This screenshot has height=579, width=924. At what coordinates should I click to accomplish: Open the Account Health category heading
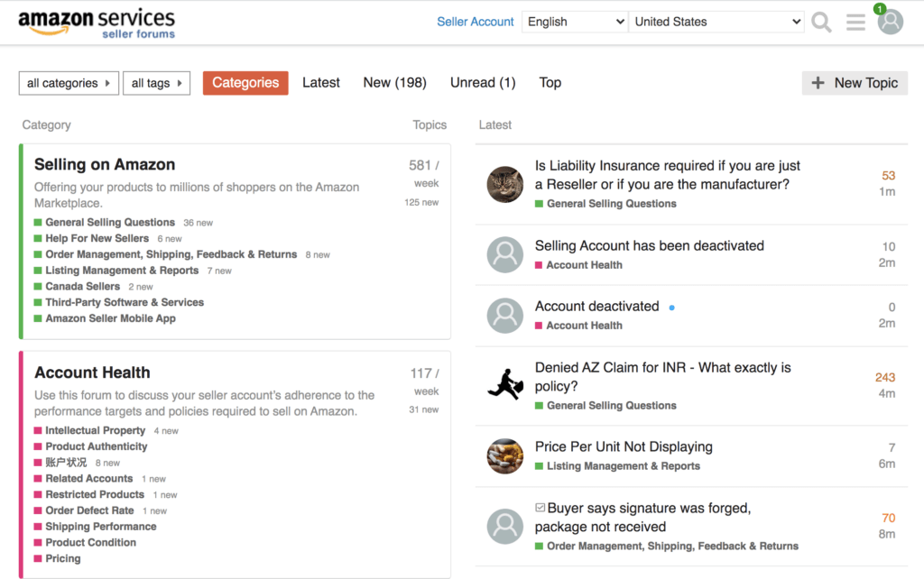(x=93, y=372)
